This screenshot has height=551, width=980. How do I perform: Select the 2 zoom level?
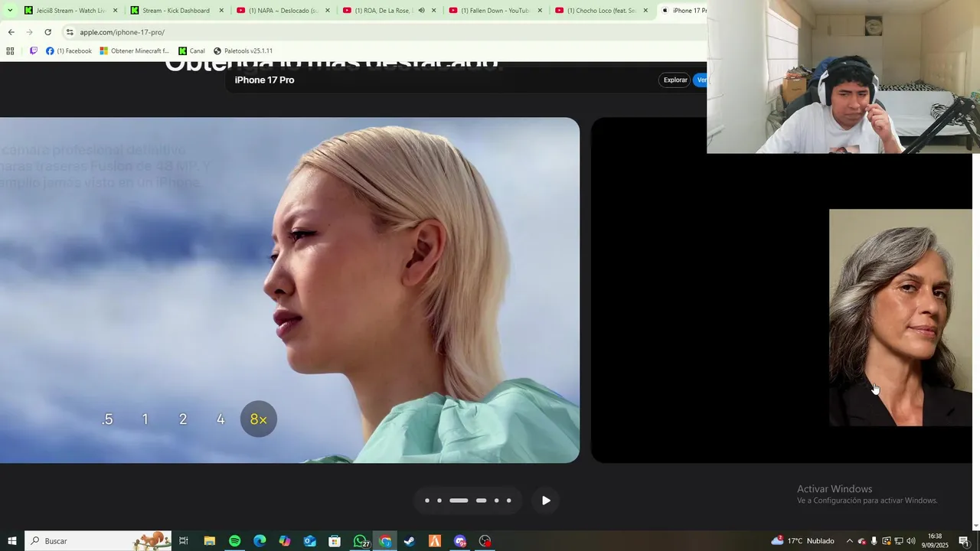click(x=183, y=419)
